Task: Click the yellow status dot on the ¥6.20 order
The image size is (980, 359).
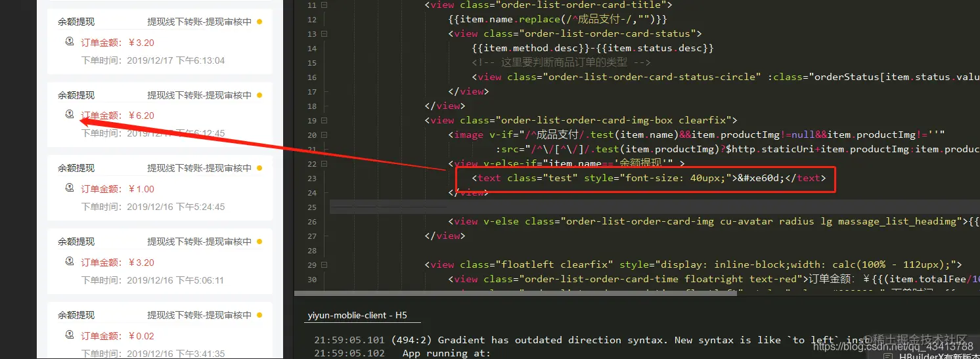Action: (259, 95)
